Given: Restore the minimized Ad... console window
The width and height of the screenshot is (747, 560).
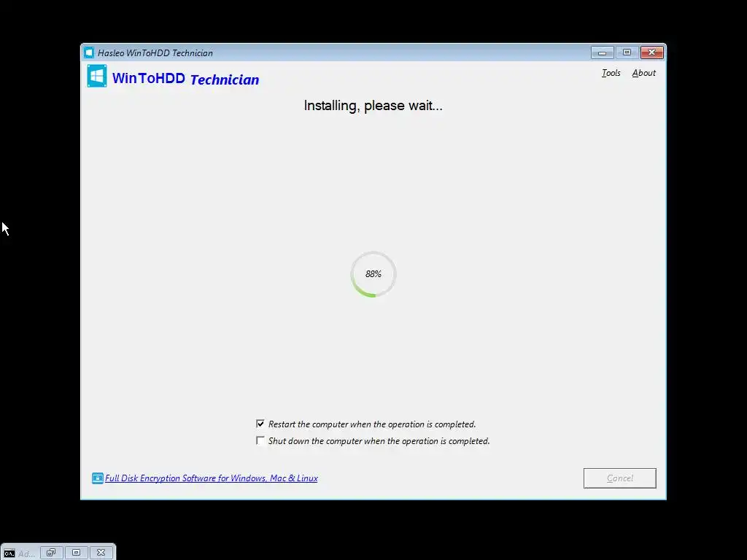Looking at the screenshot, I should [x=52, y=553].
